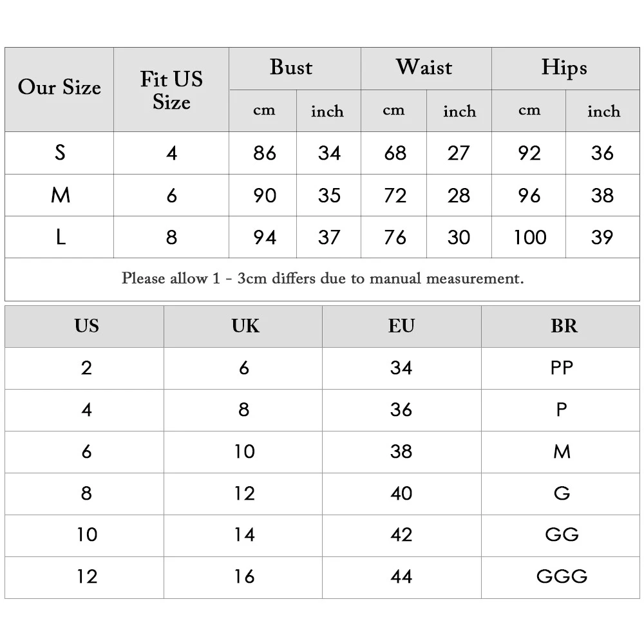The width and height of the screenshot is (644, 644).
Task: Click the 100 hips cm value
Action: [x=529, y=237]
